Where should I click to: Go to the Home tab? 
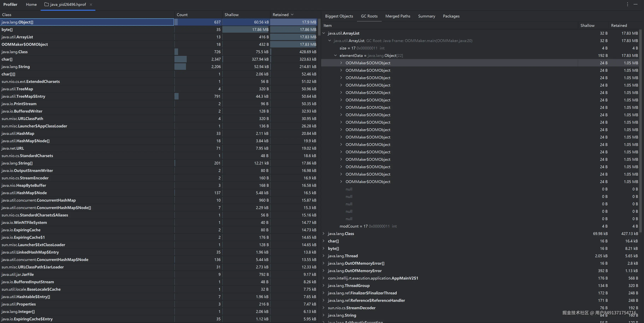point(31,4)
